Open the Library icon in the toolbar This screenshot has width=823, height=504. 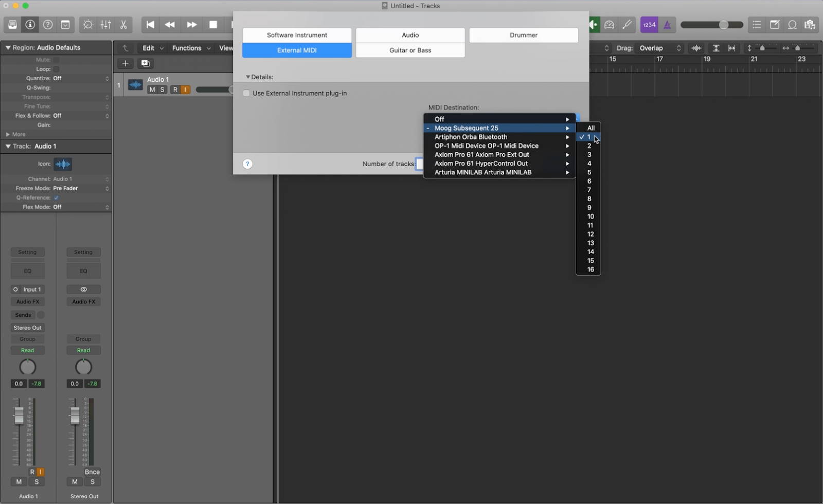click(12, 25)
